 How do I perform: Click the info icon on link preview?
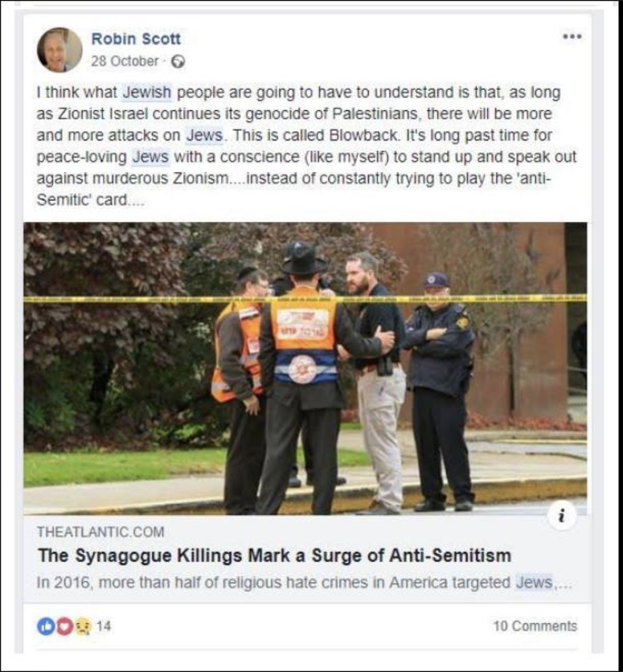[x=562, y=515]
